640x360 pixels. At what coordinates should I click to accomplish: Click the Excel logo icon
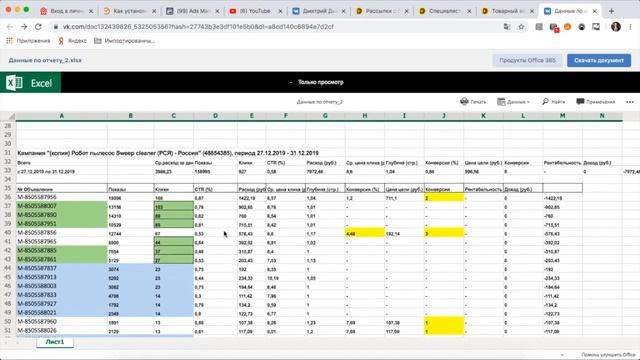15,83
